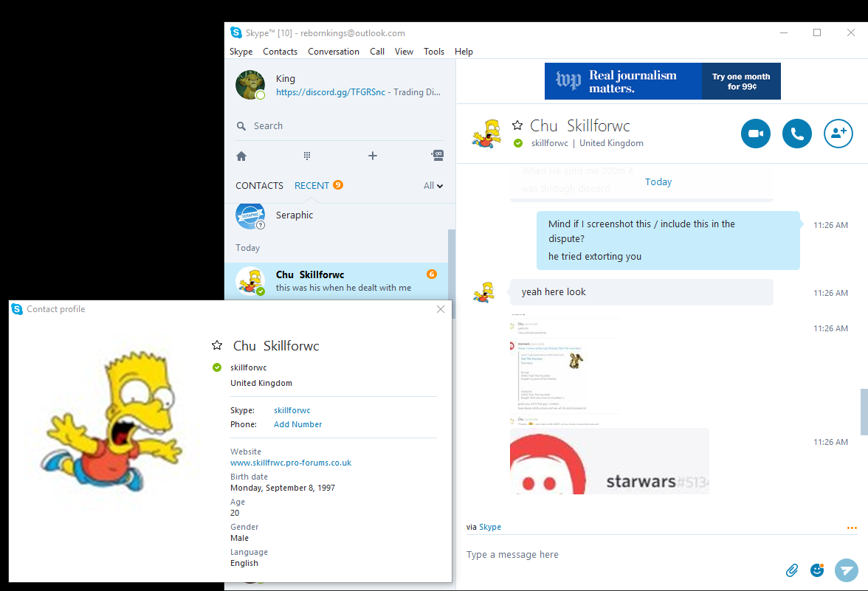Screen dimensions: 868x591
Task: Favorite Chu Skillforwc in chat header star
Action: 517,125
